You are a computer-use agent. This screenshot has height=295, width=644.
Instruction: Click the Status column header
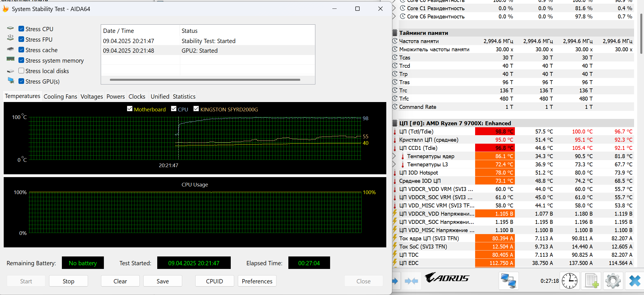click(247, 31)
